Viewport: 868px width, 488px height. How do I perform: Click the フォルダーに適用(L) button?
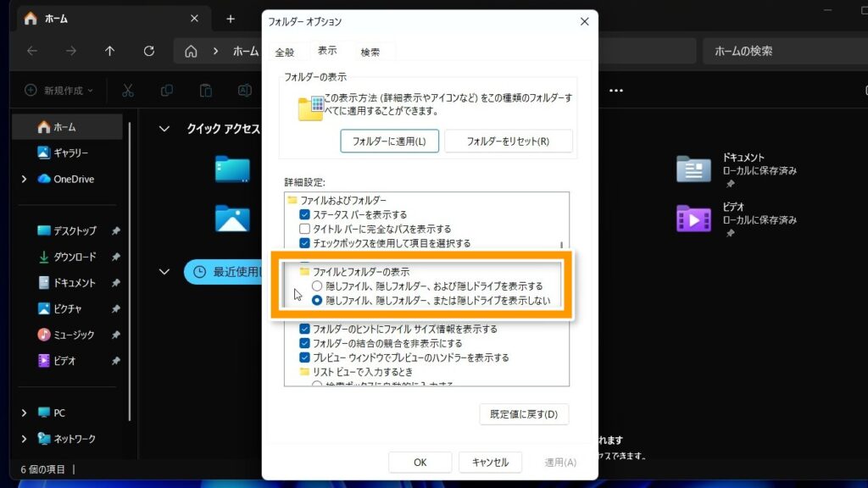(389, 141)
